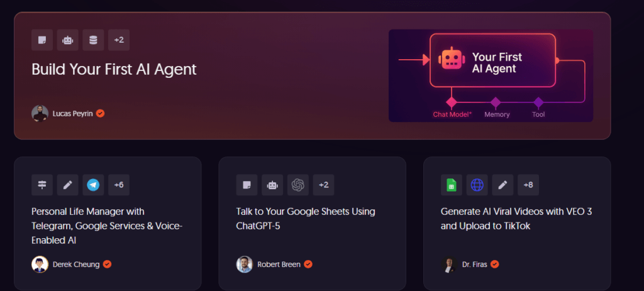Open the Build Your First AI Agent title
Image resolution: width=644 pixels, height=291 pixels.
click(114, 69)
